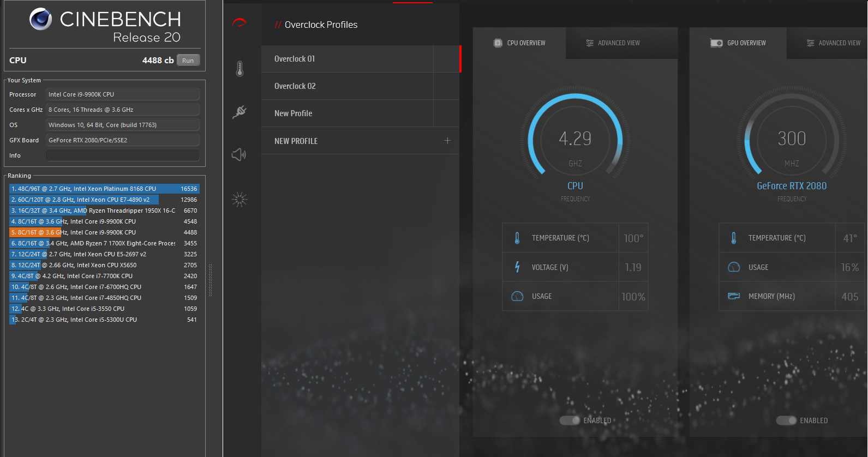The height and width of the screenshot is (457, 868).
Task: Click the GFX Board field
Action: (123, 140)
